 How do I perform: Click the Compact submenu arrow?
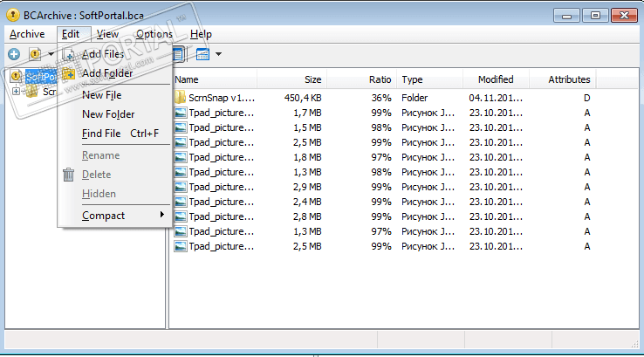(x=162, y=215)
